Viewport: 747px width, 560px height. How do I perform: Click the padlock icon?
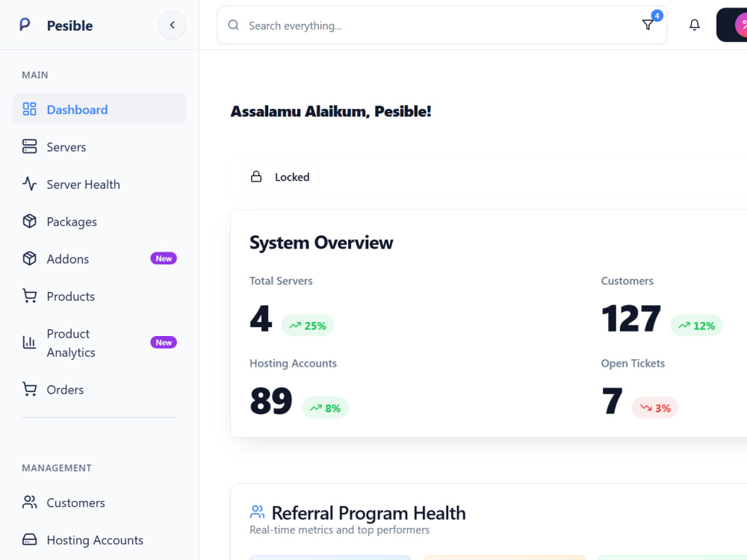pyautogui.click(x=256, y=177)
